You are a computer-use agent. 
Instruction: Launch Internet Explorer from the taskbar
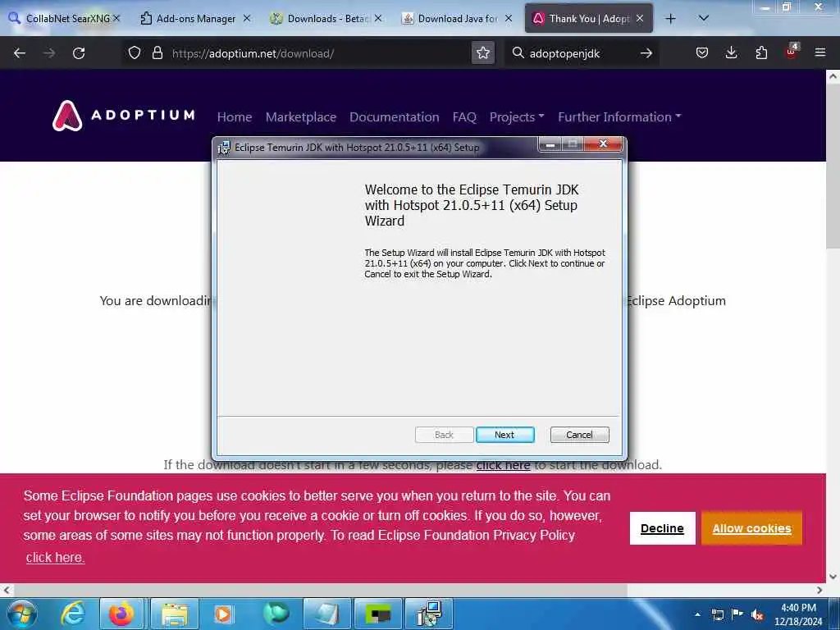pos(73,614)
